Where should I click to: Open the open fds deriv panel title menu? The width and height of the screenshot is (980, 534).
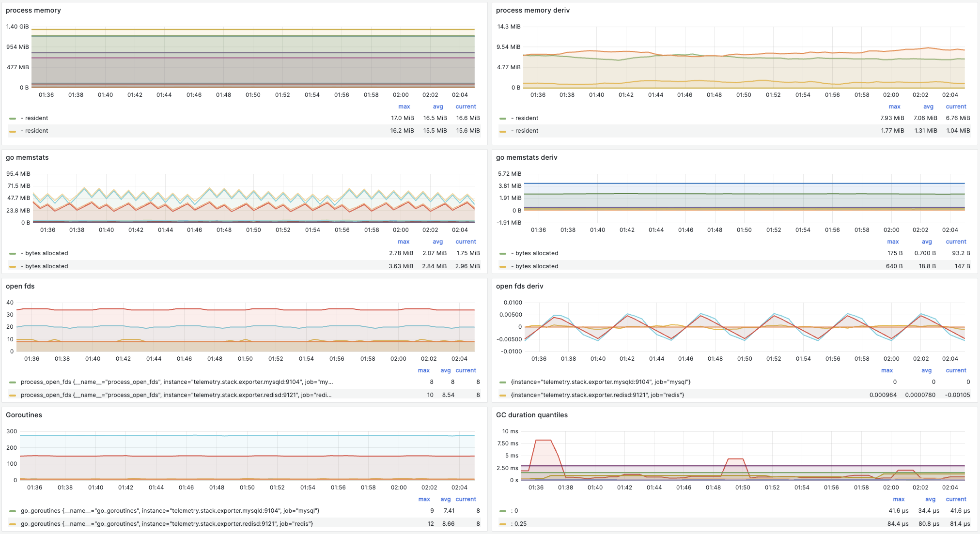[x=519, y=286]
